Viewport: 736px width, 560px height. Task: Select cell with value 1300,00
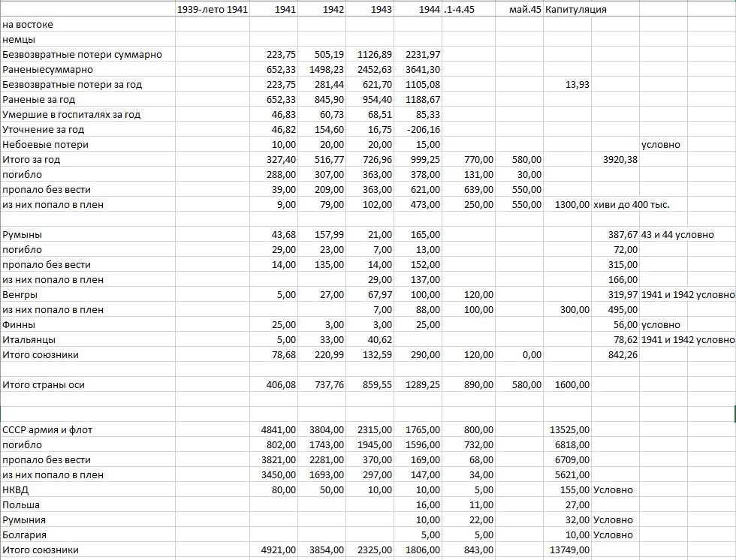point(567,204)
